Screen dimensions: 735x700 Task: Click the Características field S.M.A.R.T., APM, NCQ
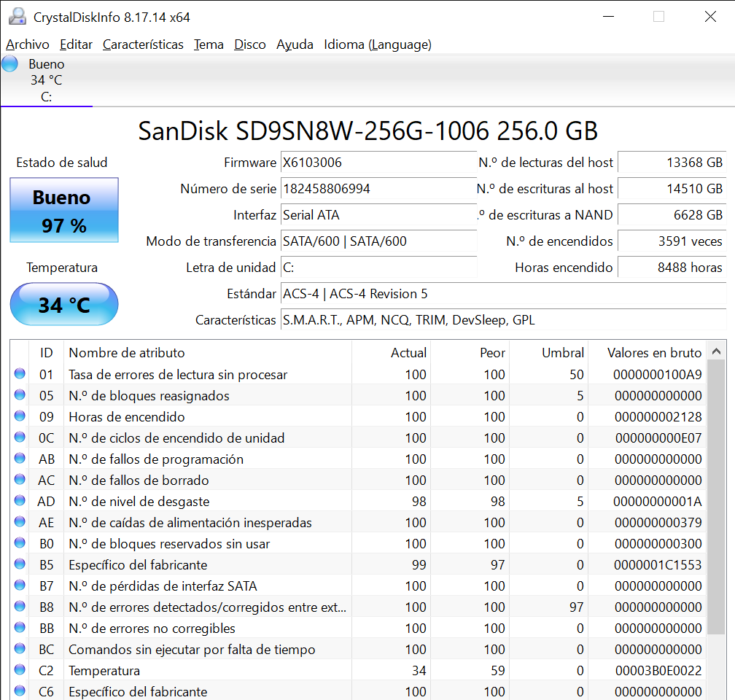coord(503,320)
